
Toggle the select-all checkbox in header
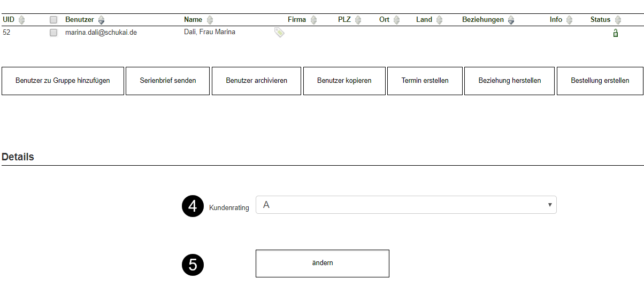click(53, 20)
